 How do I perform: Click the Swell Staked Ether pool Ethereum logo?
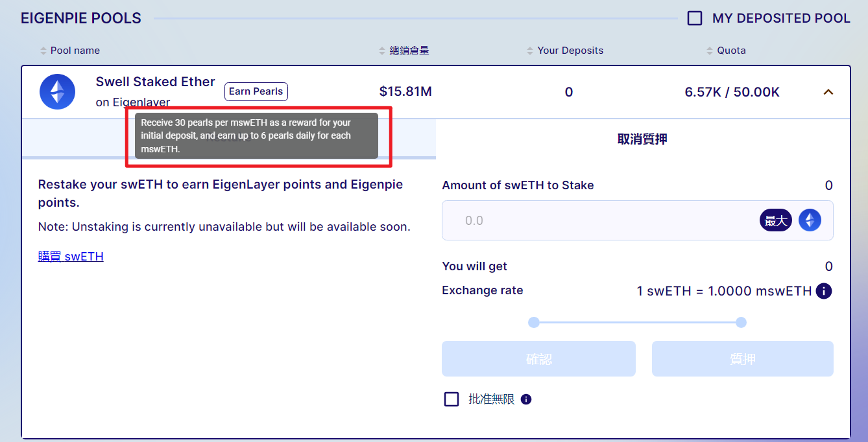pos(58,91)
